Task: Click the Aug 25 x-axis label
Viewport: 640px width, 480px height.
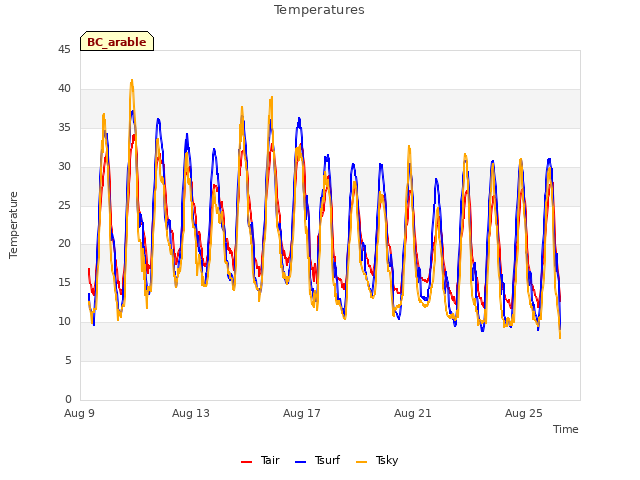Action: click(x=524, y=413)
